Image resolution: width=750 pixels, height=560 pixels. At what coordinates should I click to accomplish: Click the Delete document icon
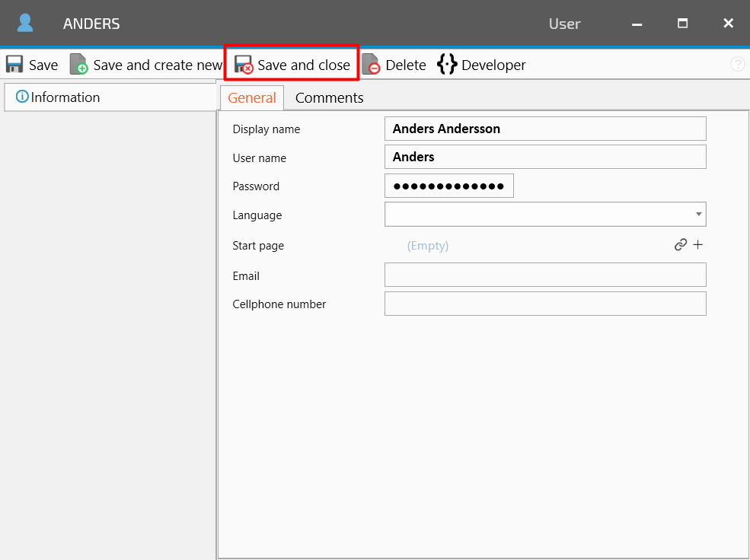(371, 65)
